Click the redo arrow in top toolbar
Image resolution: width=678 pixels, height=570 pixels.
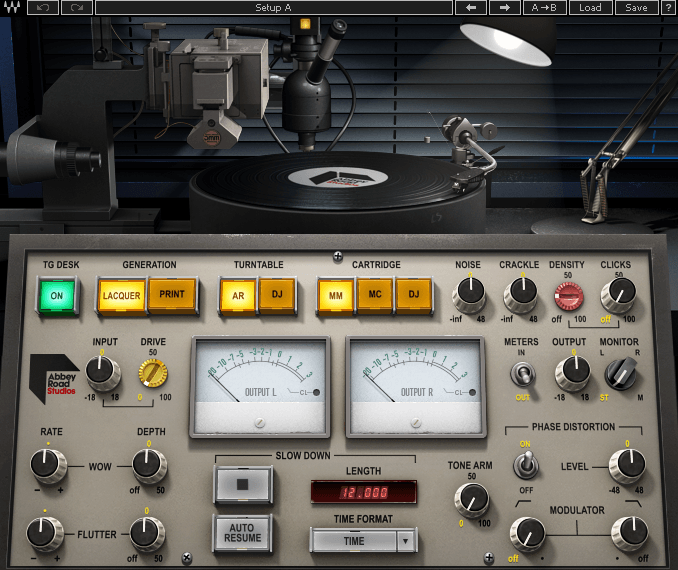77,8
